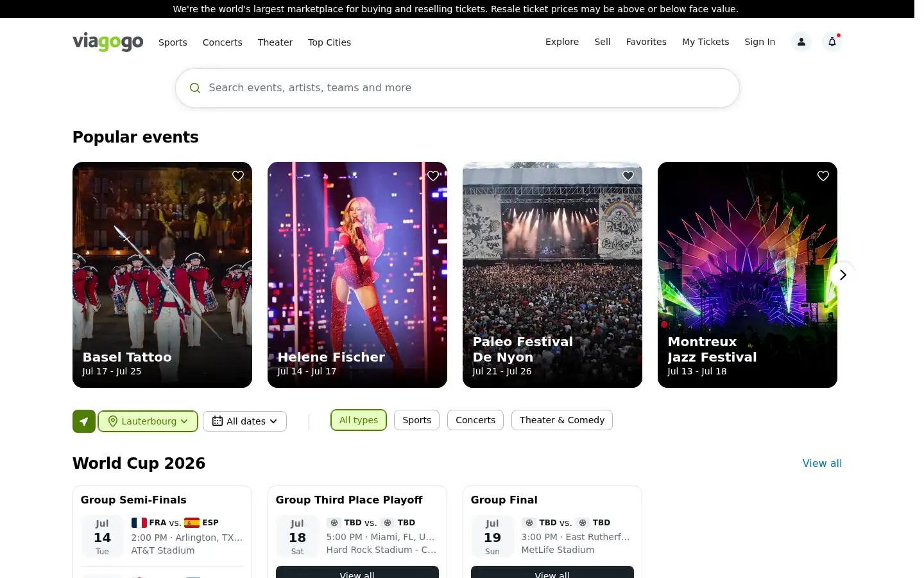This screenshot has width=924, height=578.
Task: Open the Sports menu in header
Action: 173,42
